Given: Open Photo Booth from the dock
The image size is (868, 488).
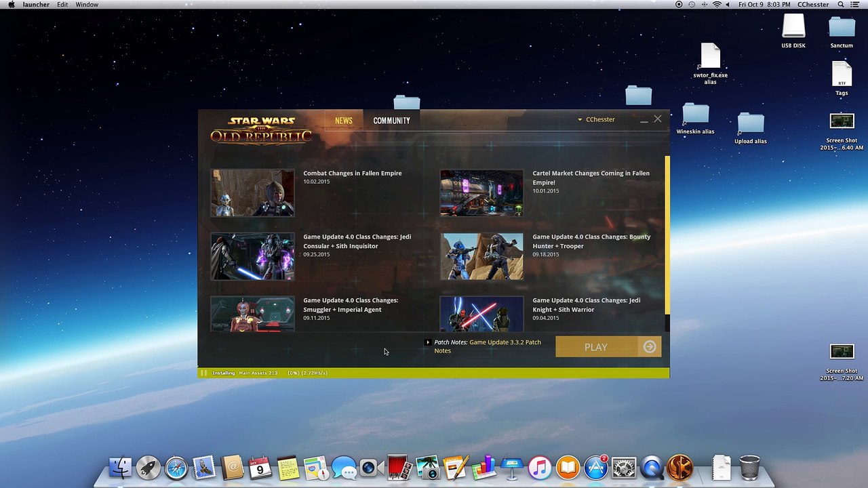Looking at the screenshot, I should point(399,468).
